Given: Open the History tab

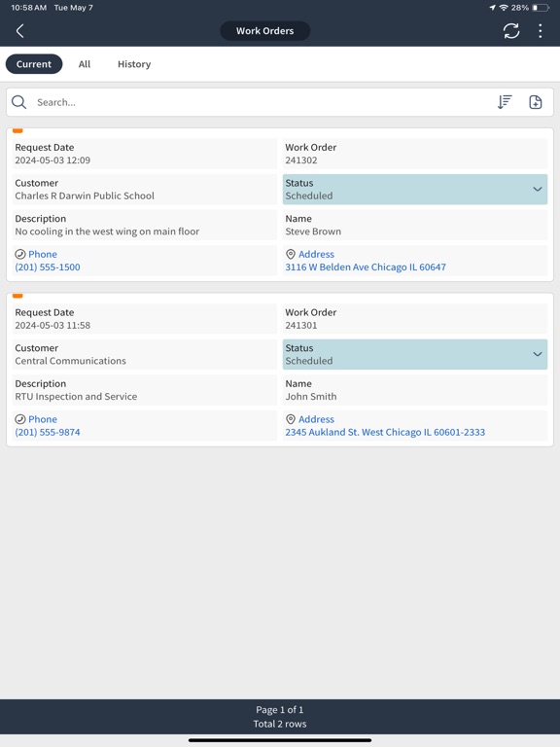Looking at the screenshot, I should [x=134, y=64].
